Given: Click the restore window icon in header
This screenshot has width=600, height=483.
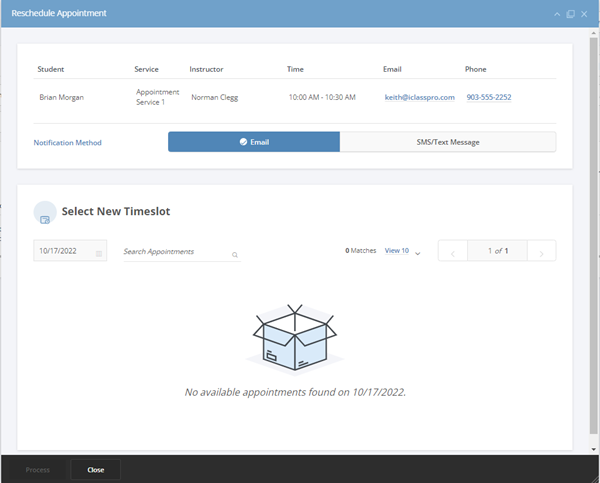Looking at the screenshot, I should click(571, 14).
